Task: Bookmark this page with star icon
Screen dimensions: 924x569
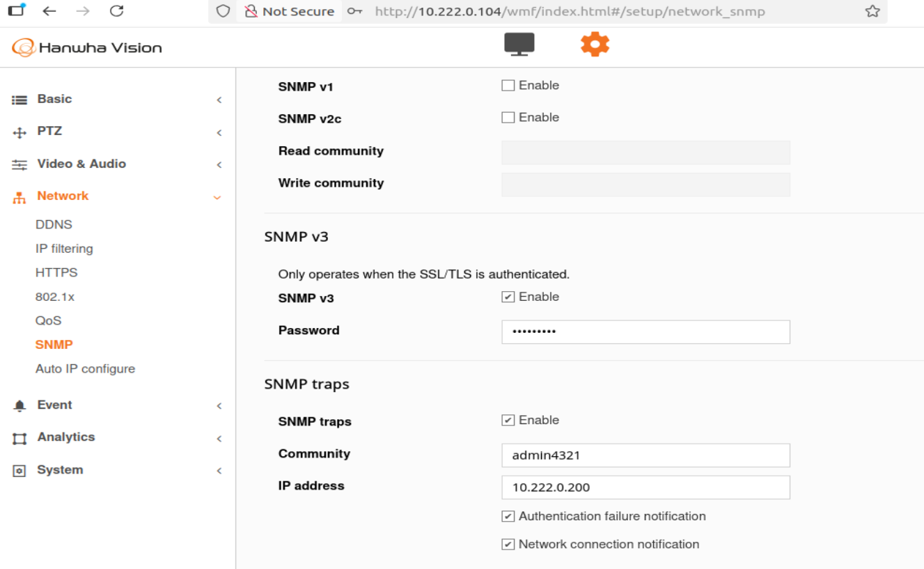Action: point(872,11)
